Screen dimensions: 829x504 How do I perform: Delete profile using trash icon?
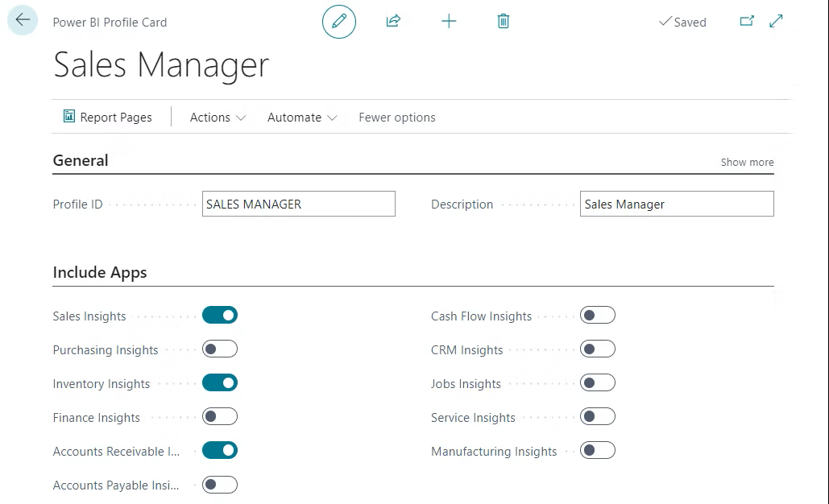pyautogui.click(x=504, y=21)
